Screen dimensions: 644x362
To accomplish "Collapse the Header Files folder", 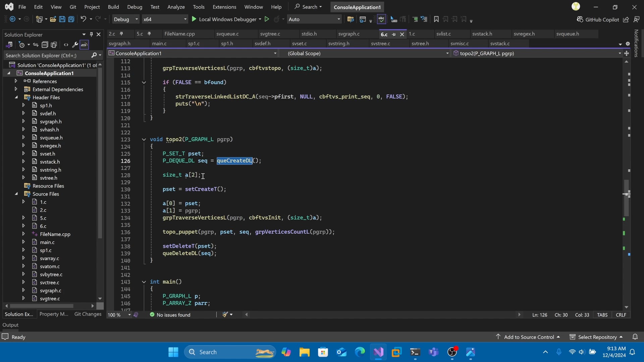I will click(16, 97).
